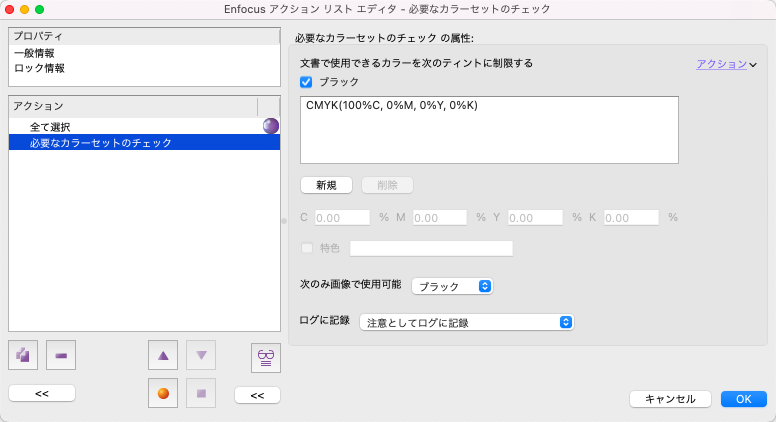
Task: Open the アクション dropdown link
Action: (726, 64)
